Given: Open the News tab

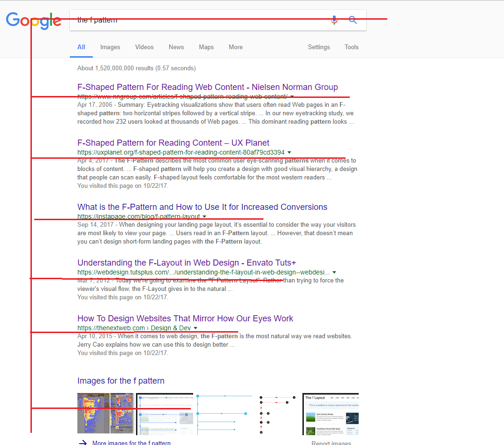Looking at the screenshot, I should [176, 47].
